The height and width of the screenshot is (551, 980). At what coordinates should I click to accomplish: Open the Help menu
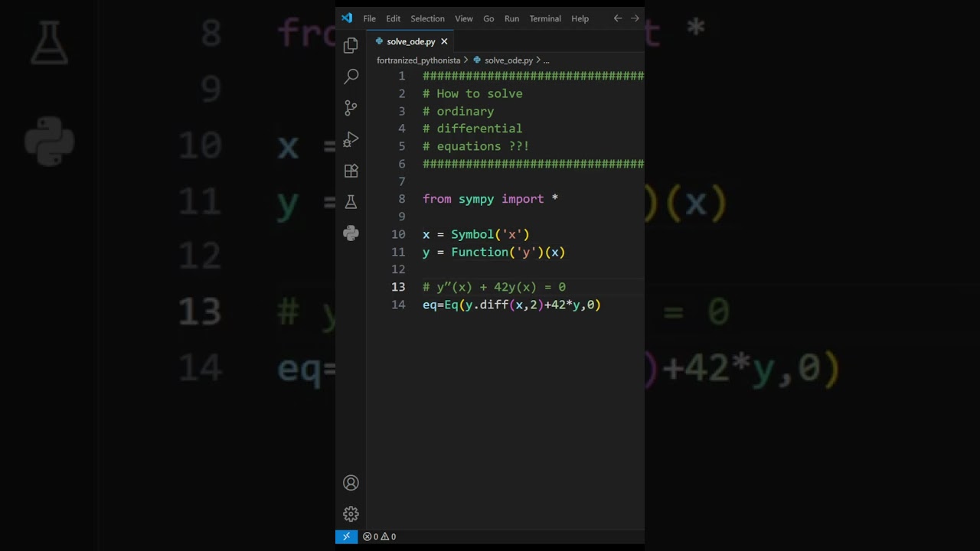[x=580, y=18]
